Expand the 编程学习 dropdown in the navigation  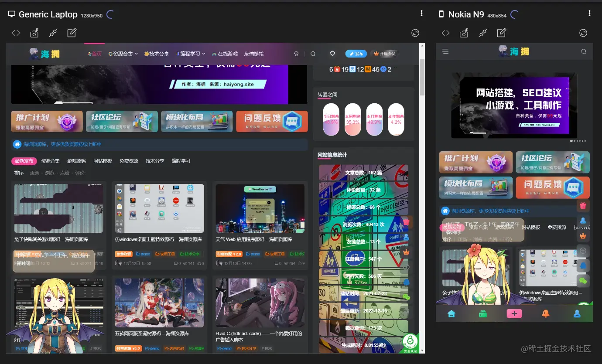coord(191,54)
